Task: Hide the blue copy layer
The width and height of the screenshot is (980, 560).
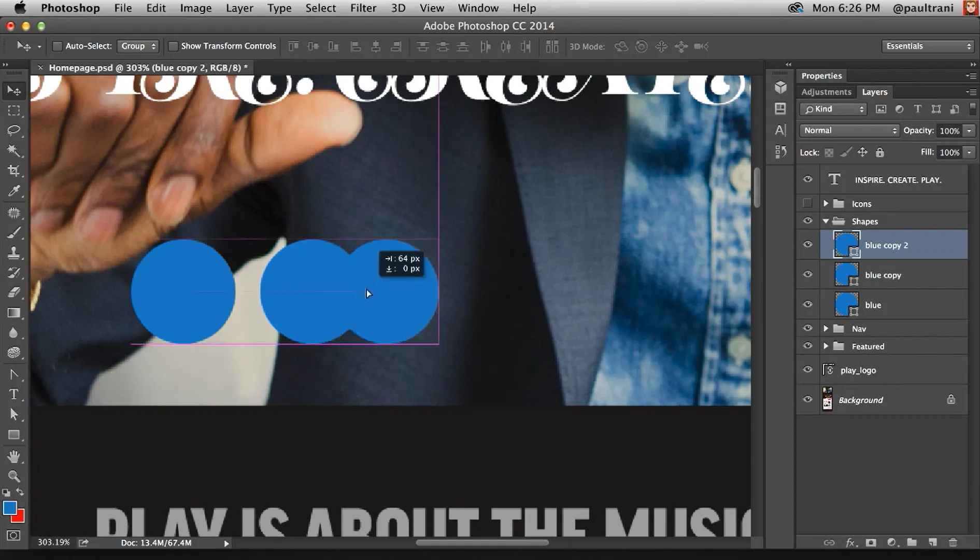Action: (x=807, y=274)
